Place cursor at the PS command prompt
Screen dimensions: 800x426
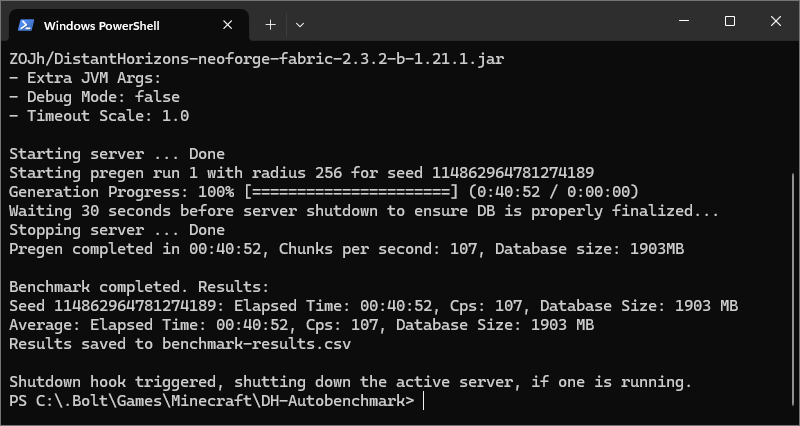click(x=423, y=401)
